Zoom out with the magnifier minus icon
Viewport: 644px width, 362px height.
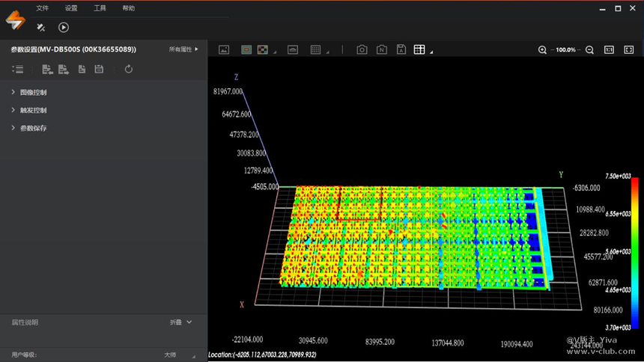point(589,50)
